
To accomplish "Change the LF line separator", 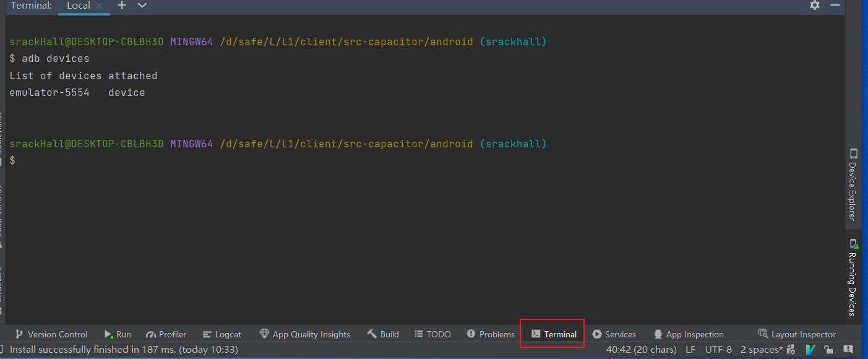I will [690, 350].
